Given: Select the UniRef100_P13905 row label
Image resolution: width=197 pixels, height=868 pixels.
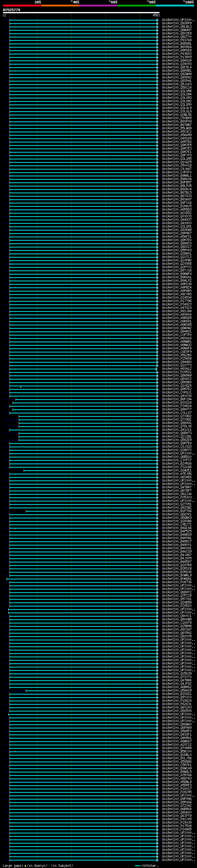Looking at the screenshot, I should pyautogui.click(x=177, y=57).
